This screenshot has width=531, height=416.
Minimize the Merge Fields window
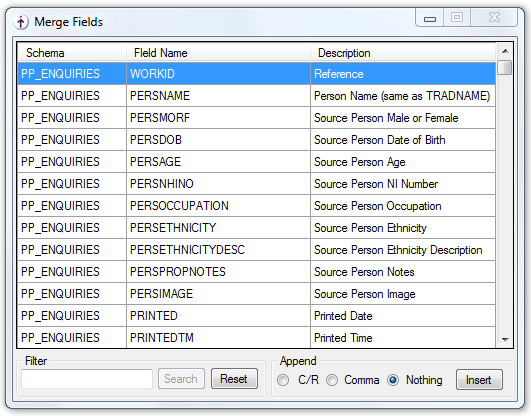click(430, 18)
